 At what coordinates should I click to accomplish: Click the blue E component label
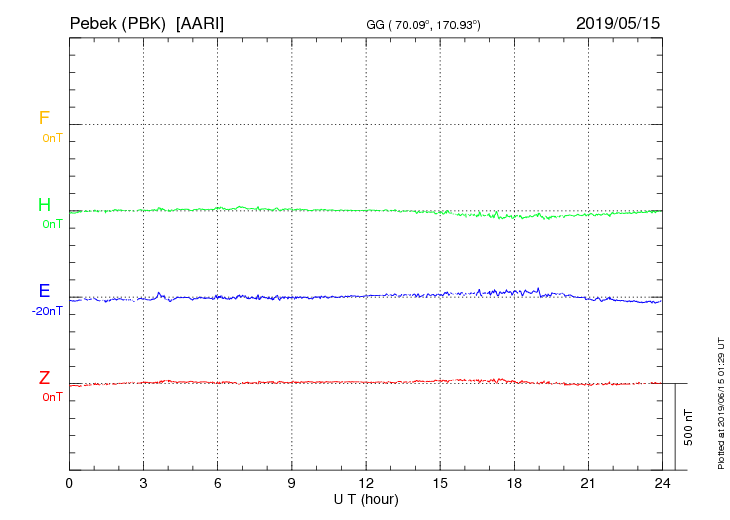tap(44, 291)
